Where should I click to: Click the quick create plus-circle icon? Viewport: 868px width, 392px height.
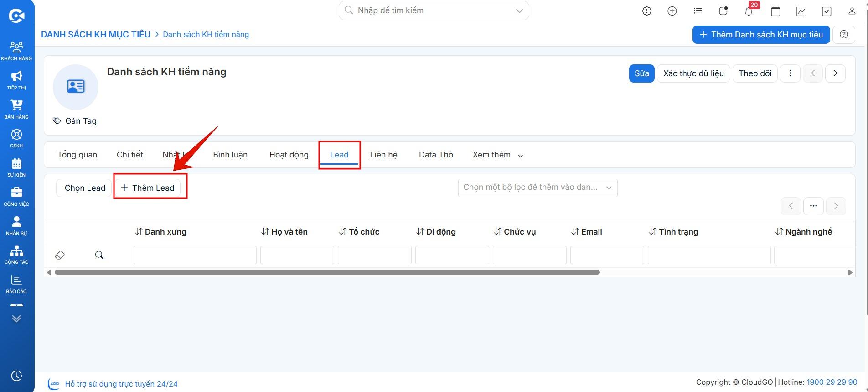coord(672,11)
